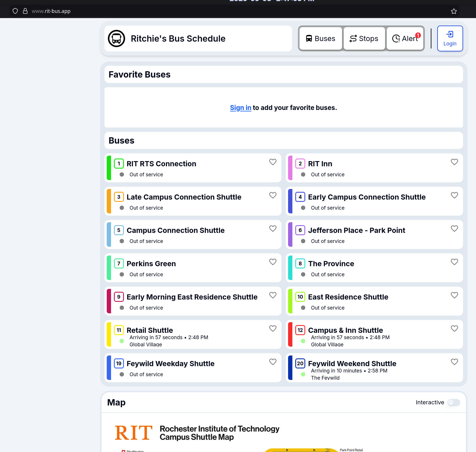Click the browser address bar URL

click(51, 11)
